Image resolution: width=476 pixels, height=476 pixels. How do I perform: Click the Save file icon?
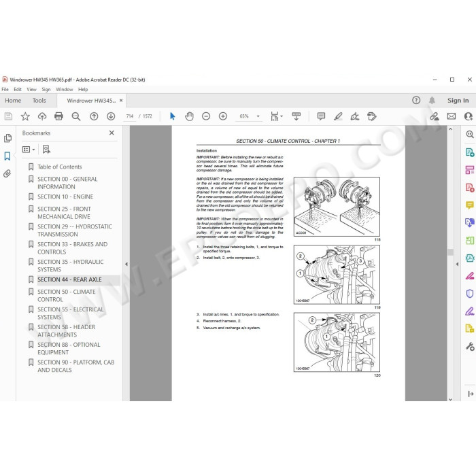coord(8,116)
